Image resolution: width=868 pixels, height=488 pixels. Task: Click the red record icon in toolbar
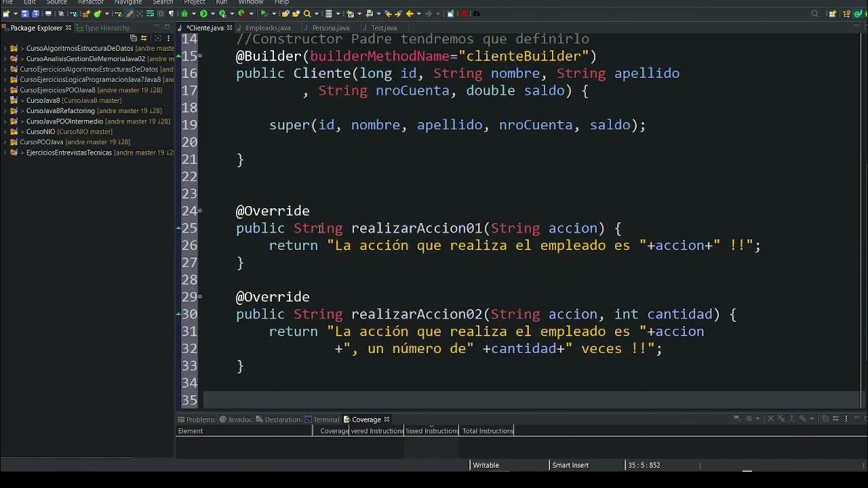464,14
